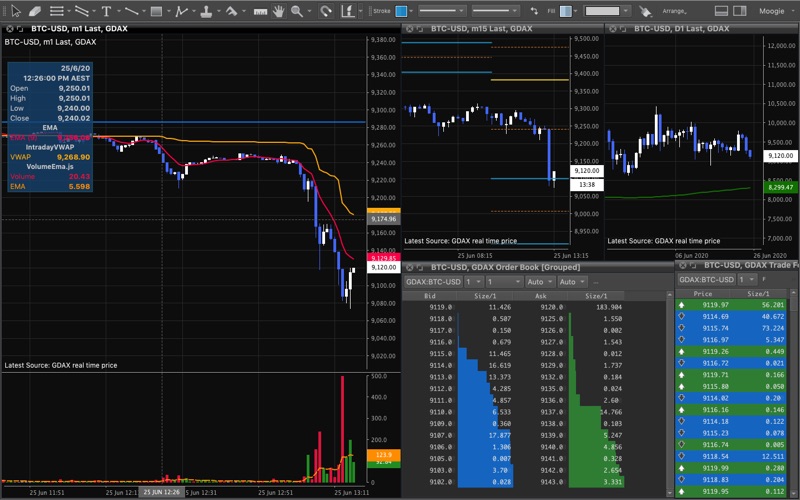Toggle the magnet snap tool
The height and width of the screenshot is (500, 800).
pos(326,11)
